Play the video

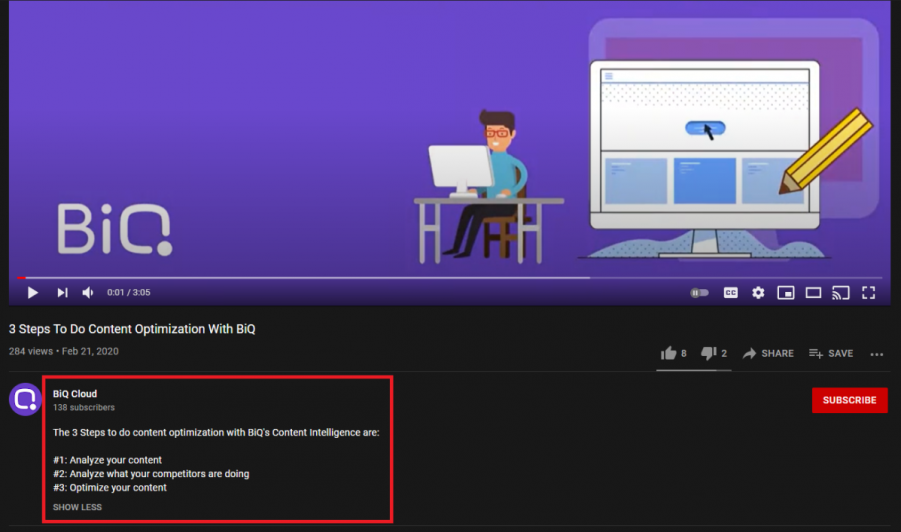coord(33,292)
